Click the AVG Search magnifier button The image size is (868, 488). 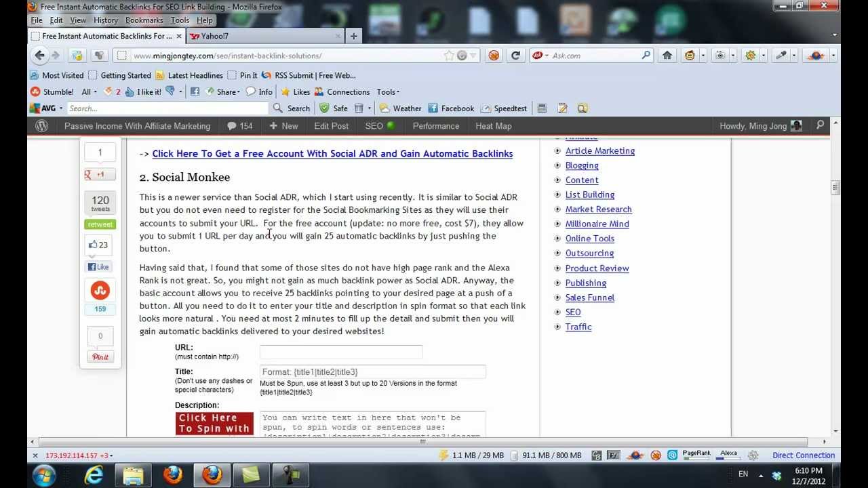[x=292, y=108]
